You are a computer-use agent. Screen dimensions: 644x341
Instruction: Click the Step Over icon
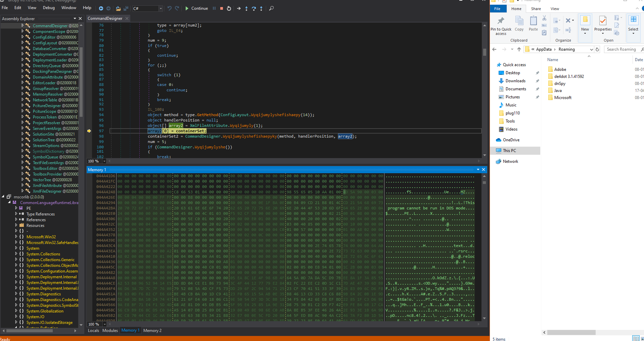click(254, 8)
